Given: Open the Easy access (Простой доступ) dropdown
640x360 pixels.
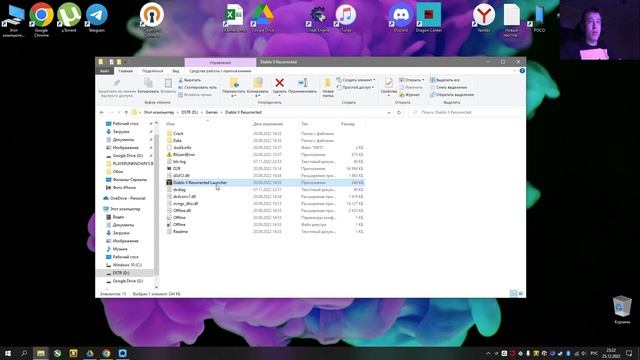Looking at the screenshot, I should (x=356, y=87).
